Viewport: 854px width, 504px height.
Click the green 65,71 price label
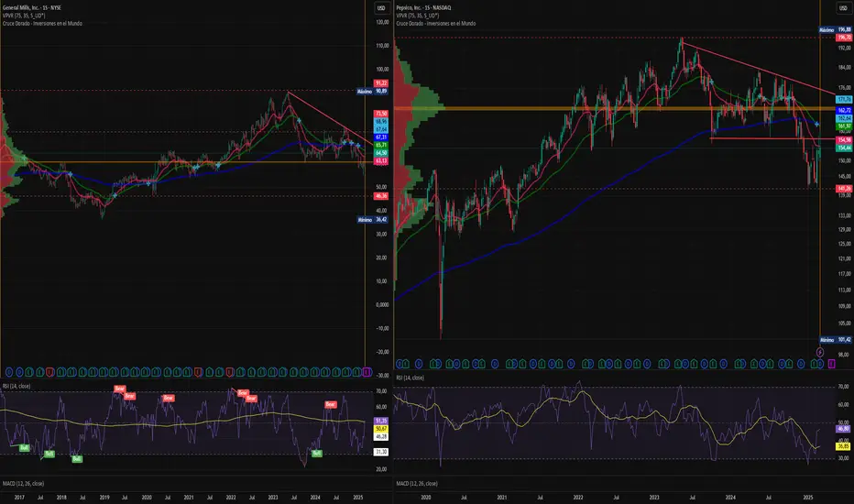point(380,145)
